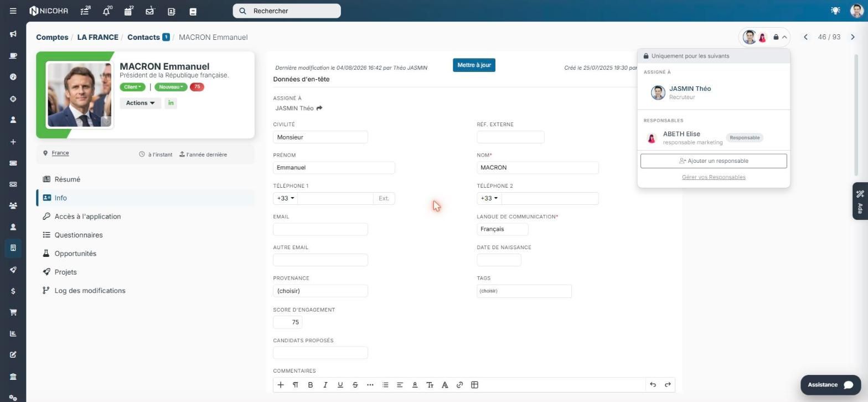Go to the previous record arrow
Screen dimensions: 868x402
(805, 37)
